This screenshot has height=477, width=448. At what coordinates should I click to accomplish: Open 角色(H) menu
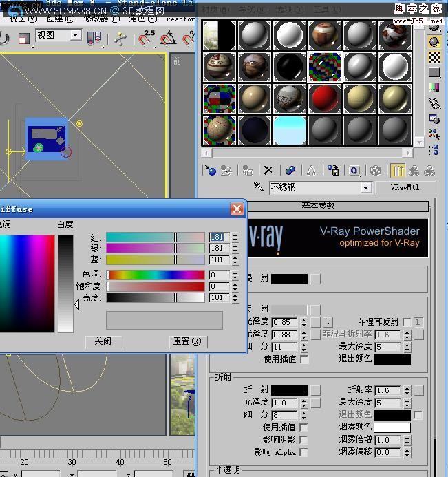(143, 19)
